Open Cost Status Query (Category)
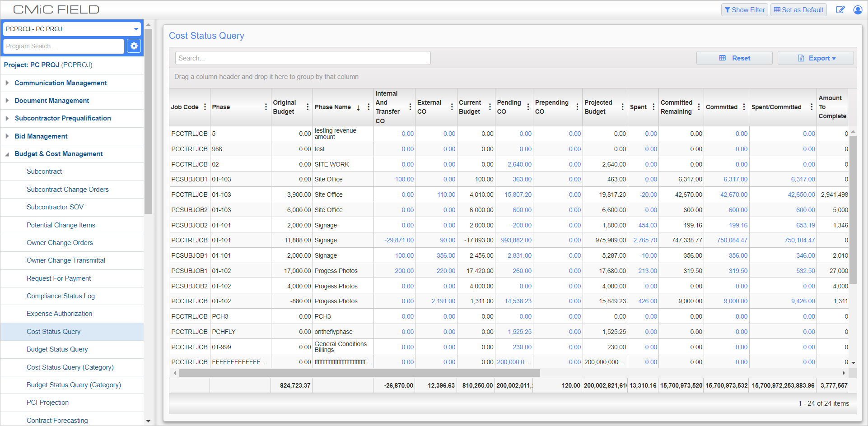 pos(70,367)
